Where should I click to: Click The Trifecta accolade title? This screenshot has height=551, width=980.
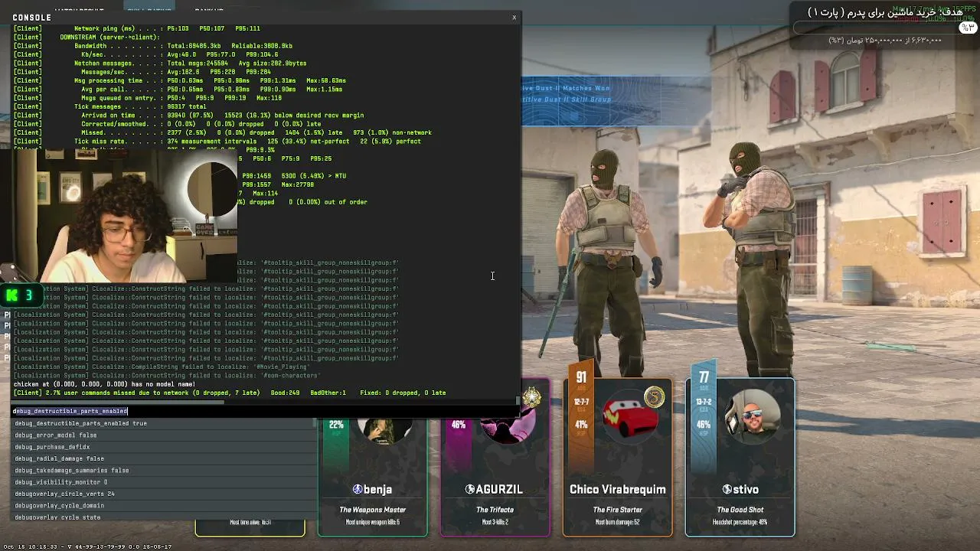(x=495, y=510)
